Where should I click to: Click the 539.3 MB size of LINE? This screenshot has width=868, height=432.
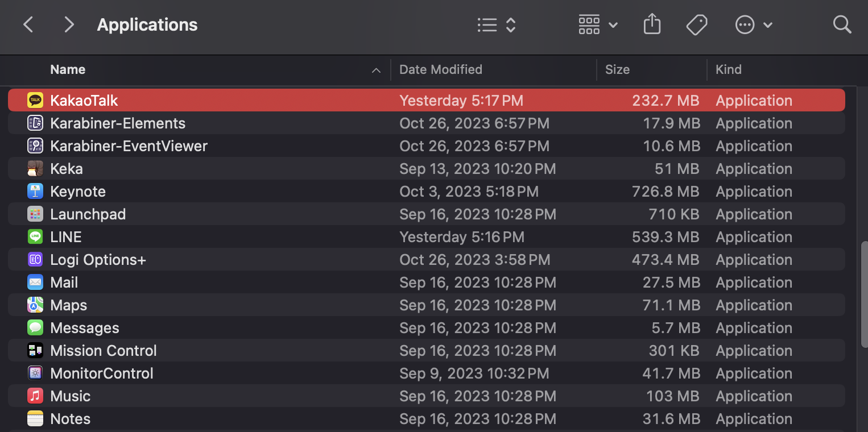(666, 237)
